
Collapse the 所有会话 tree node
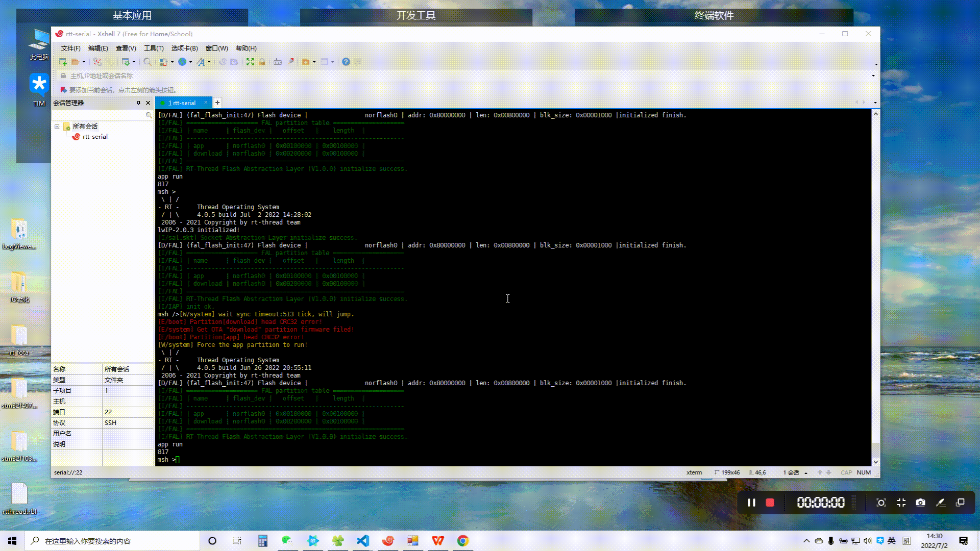tap(57, 127)
